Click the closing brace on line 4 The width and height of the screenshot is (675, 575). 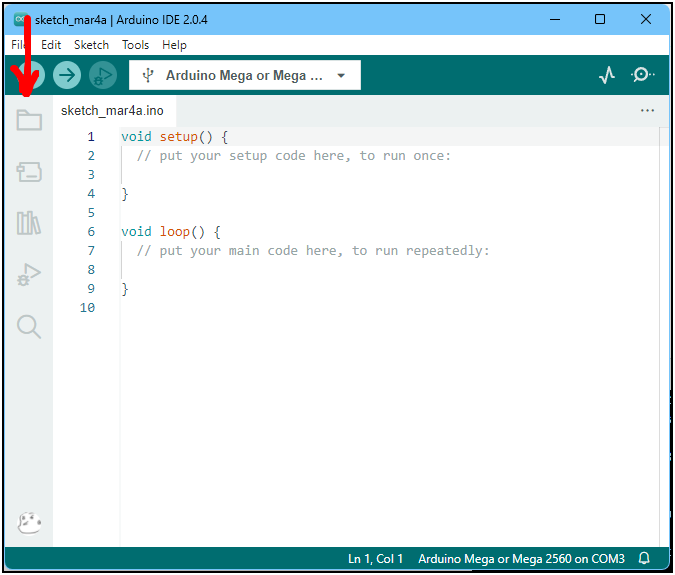coord(125,194)
